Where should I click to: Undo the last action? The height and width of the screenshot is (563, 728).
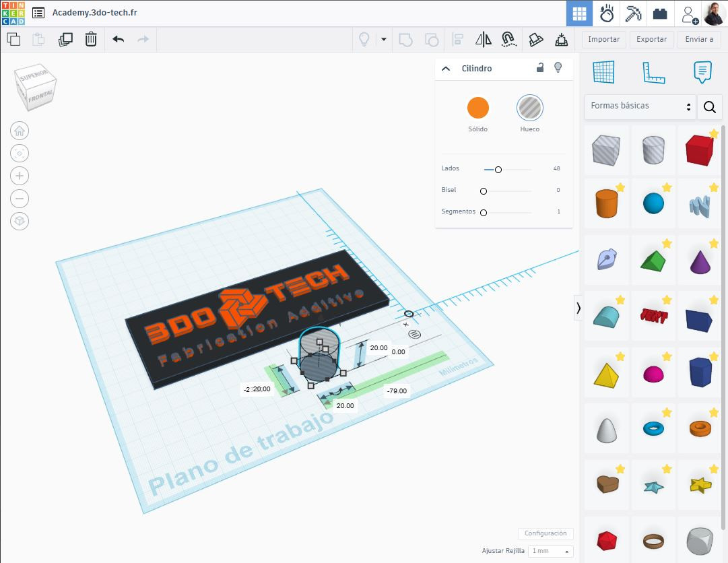tap(119, 40)
